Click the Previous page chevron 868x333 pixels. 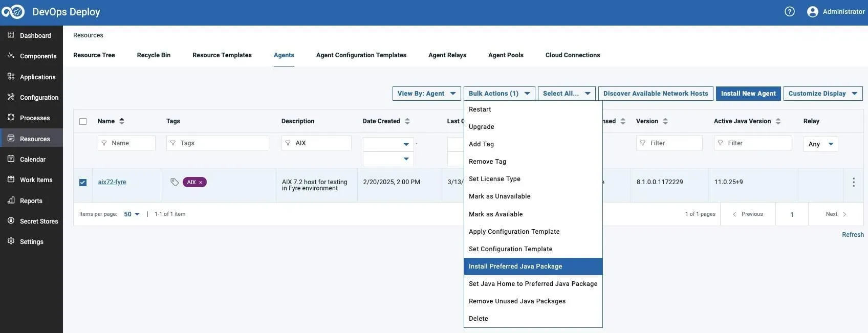point(734,214)
